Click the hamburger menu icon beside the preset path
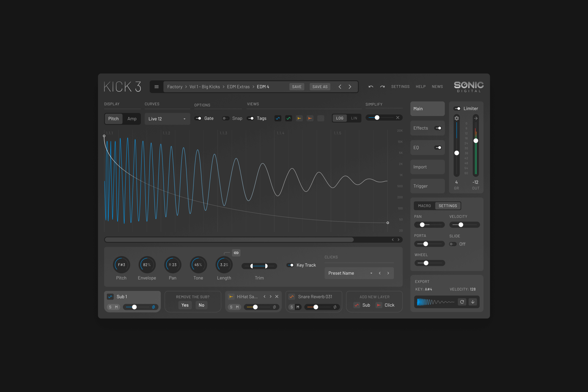The width and height of the screenshot is (588, 392). (156, 87)
